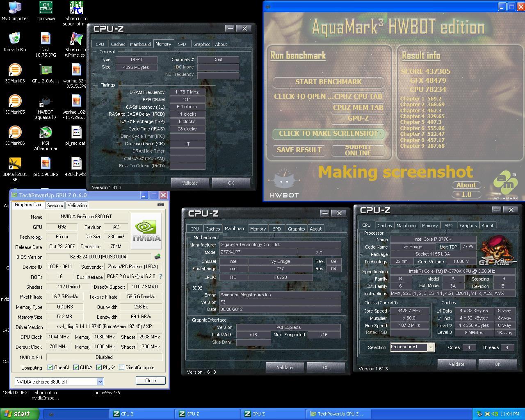Open the pi_rec.dat file icon

(x=76, y=136)
